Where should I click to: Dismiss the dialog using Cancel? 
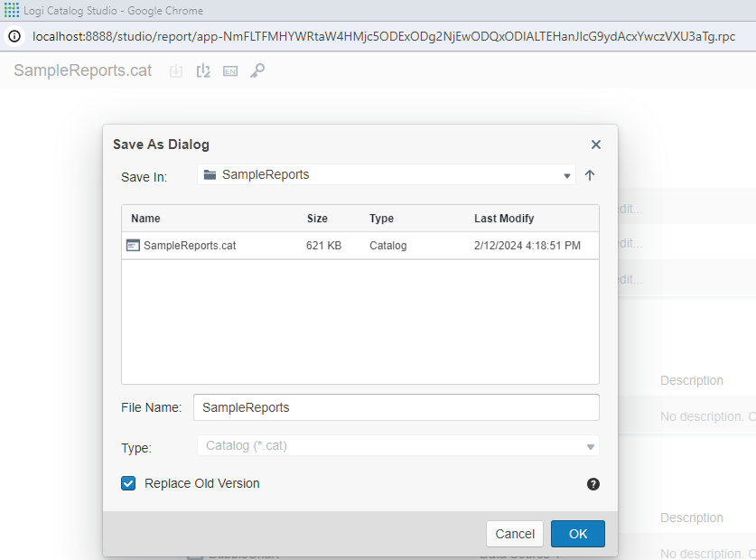click(x=514, y=534)
